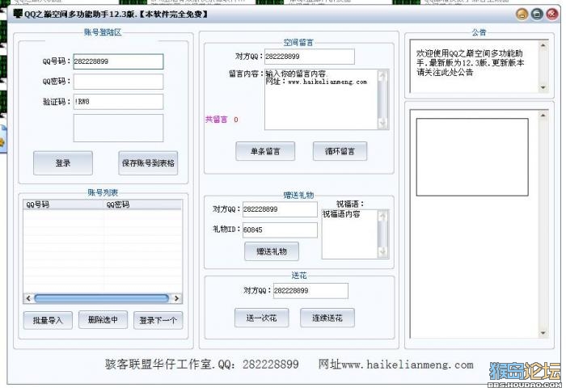
Task: Click 送一次花 button
Action: [x=261, y=318]
